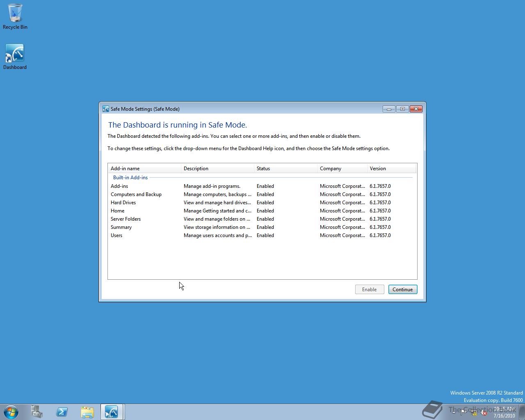Minimize the Safe Mode Settings window
Screen dimensions: 525x420
[x=389, y=109]
